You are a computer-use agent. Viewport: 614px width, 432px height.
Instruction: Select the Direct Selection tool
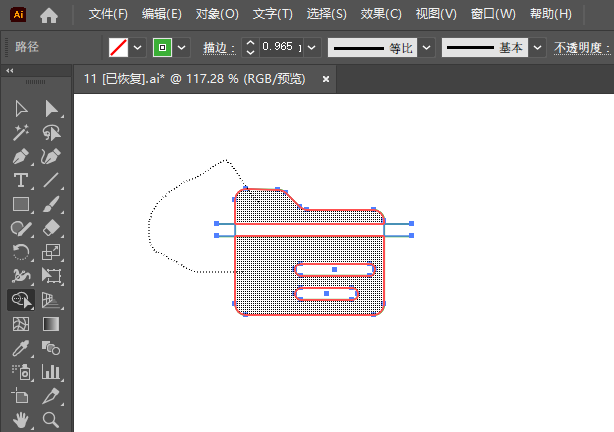51,108
